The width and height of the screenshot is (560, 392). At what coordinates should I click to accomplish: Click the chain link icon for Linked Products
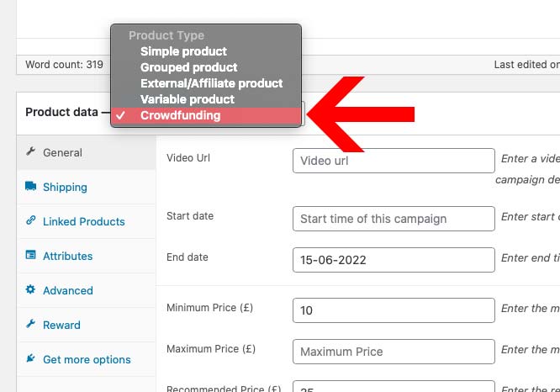pos(31,220)
